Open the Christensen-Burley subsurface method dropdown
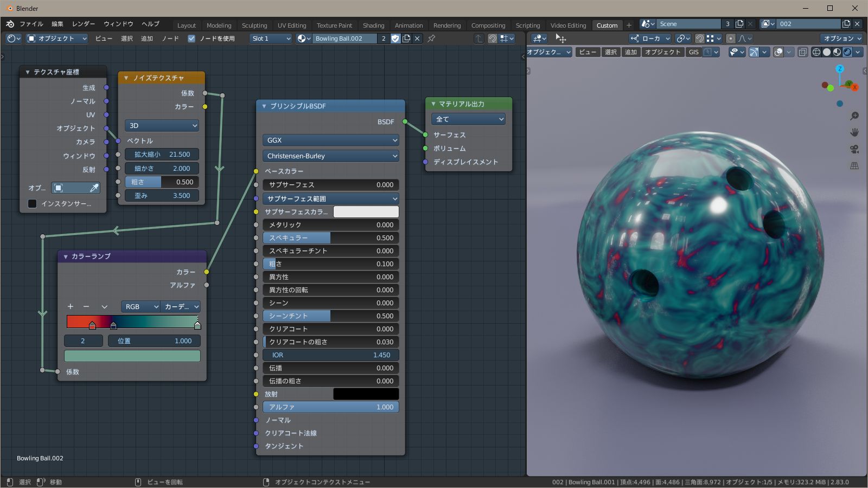The width and height of the screenshot is (868, 488). click(330, 156)
